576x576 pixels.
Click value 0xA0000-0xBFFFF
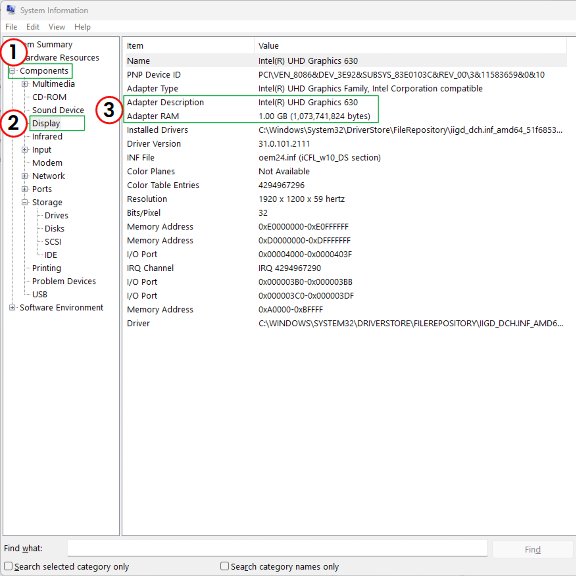tap(291, 309)
